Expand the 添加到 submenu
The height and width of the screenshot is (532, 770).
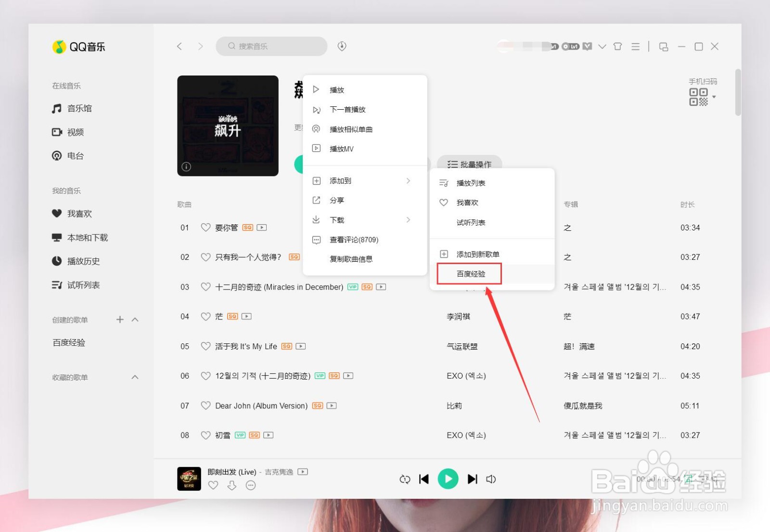(365, 181)
